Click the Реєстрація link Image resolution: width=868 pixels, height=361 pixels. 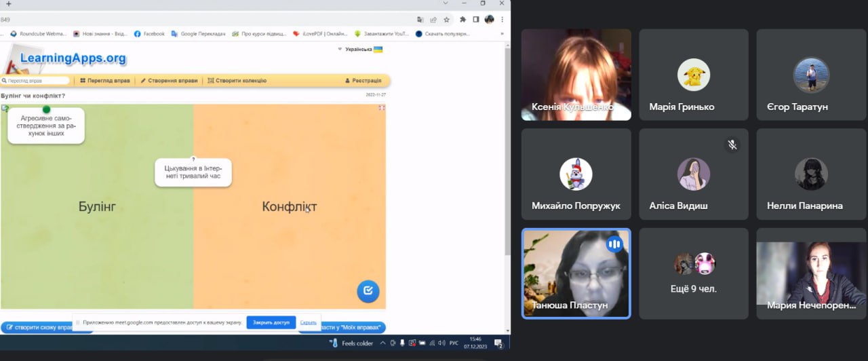coord(363,80)
